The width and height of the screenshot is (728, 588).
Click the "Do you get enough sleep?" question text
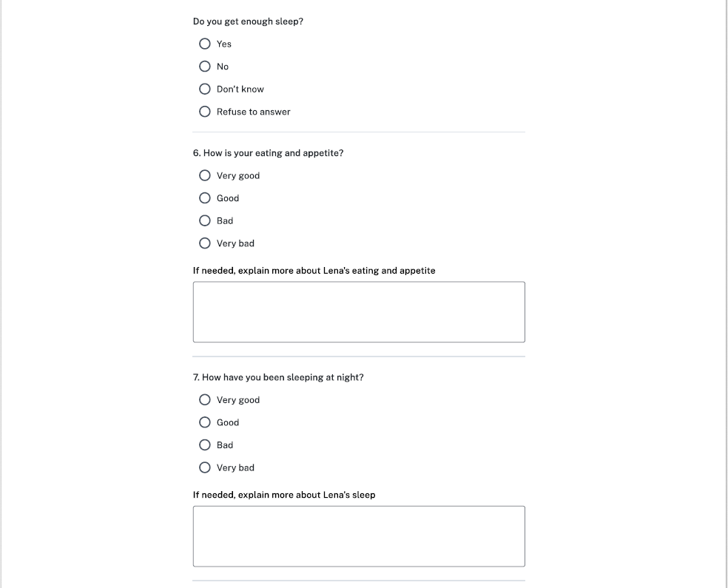[x=248, y=21]
